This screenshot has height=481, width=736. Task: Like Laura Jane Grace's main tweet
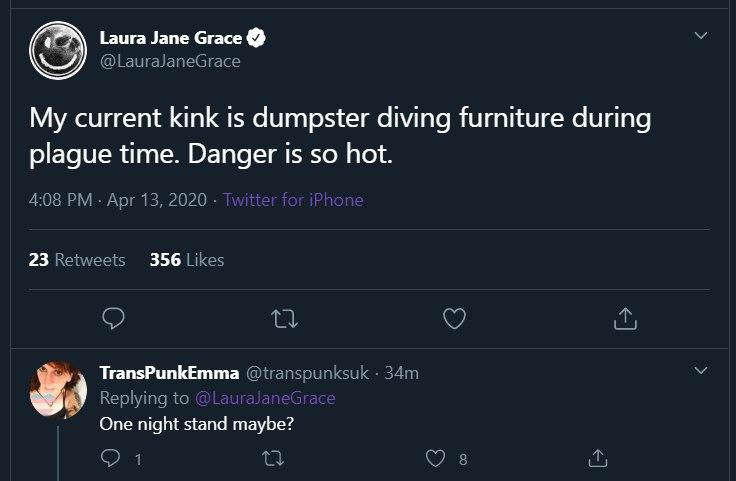454,318
